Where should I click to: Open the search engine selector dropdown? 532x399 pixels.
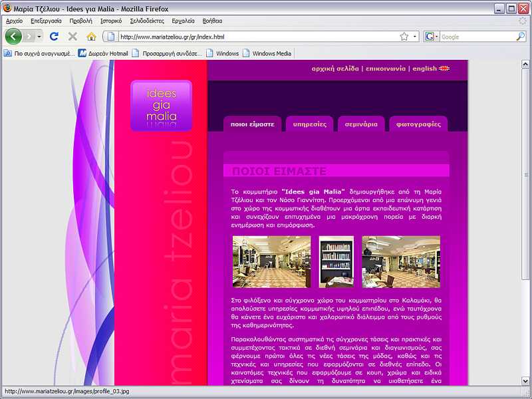pyautogui.click(x=432, y=37)
